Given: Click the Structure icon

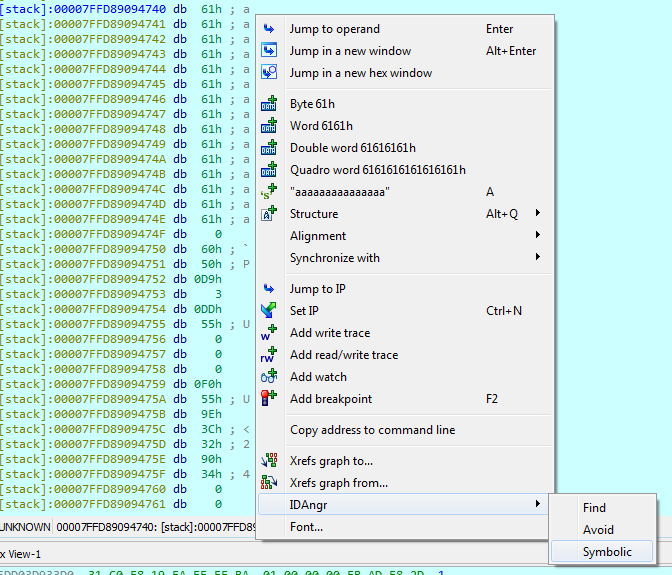Looking at the screenshot, I should (269, 213).
